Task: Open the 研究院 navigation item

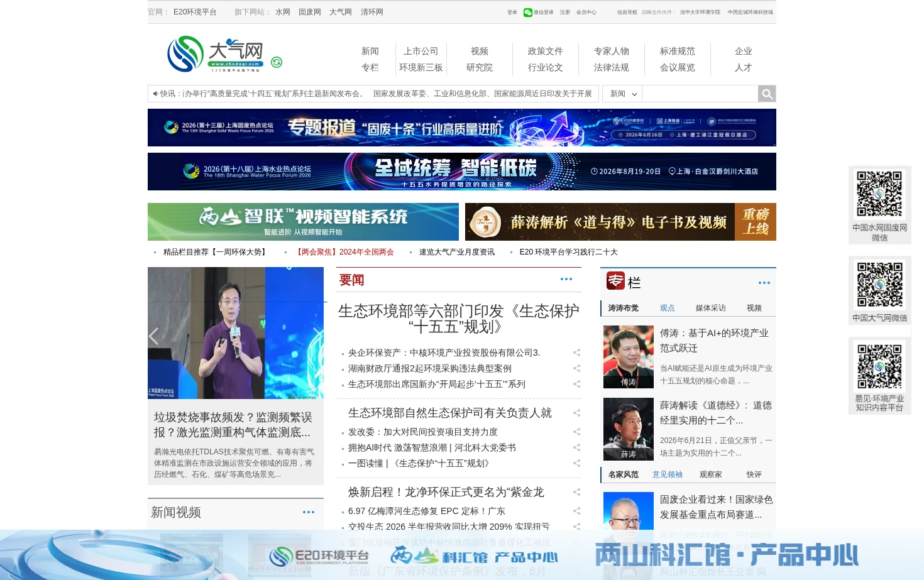Action: coord(479,67)
